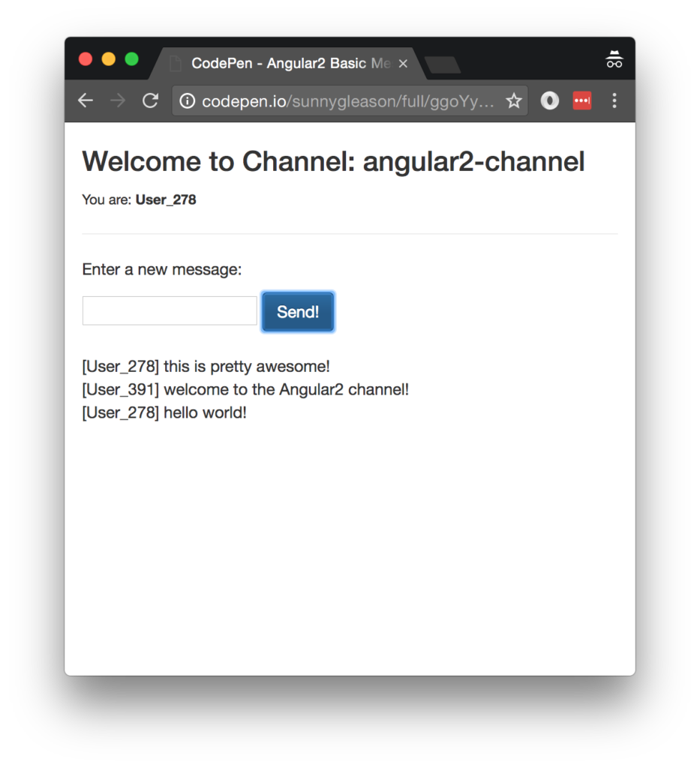Click the page favicon on the tab
The image size is (700, 768).
[175, 63]
